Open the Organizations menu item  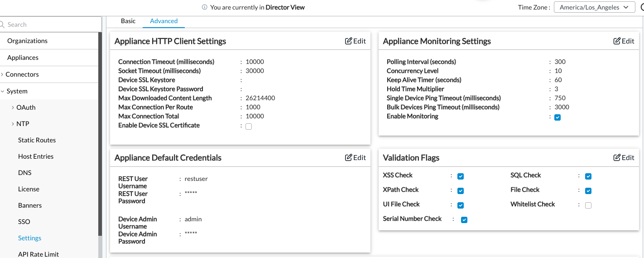coord(49,41)
